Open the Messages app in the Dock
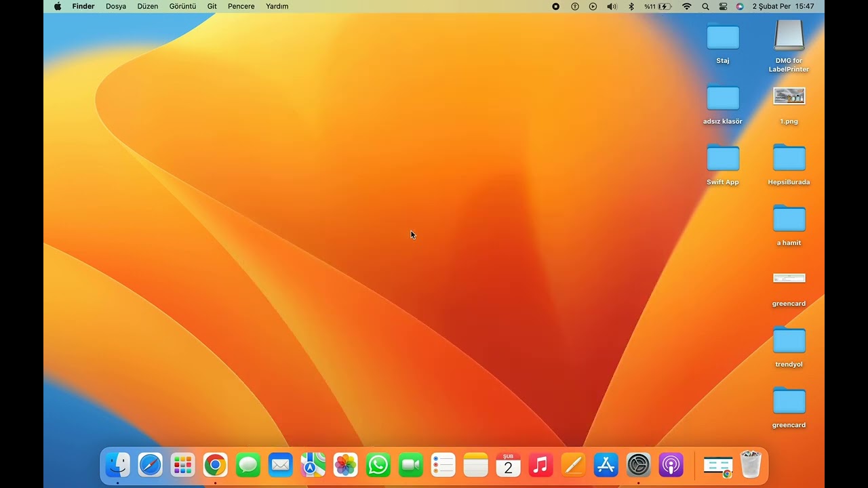868x488 pixels. (x=248, y=465)
